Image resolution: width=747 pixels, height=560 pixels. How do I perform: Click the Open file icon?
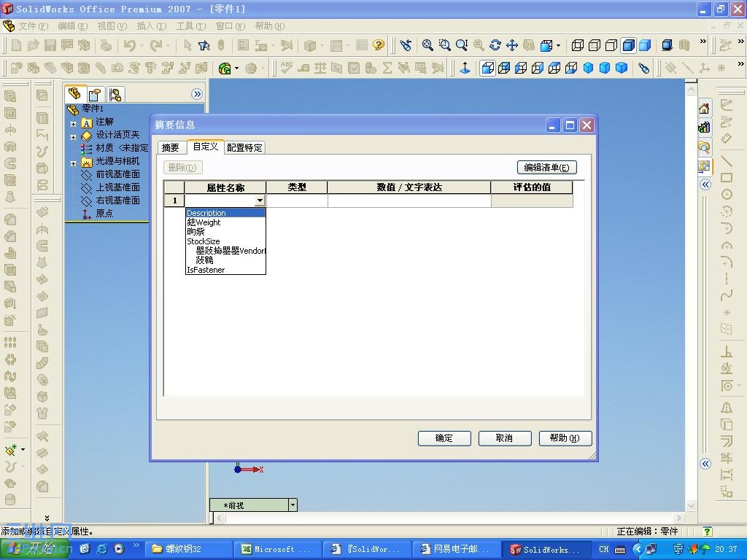[x=33, y=45]
